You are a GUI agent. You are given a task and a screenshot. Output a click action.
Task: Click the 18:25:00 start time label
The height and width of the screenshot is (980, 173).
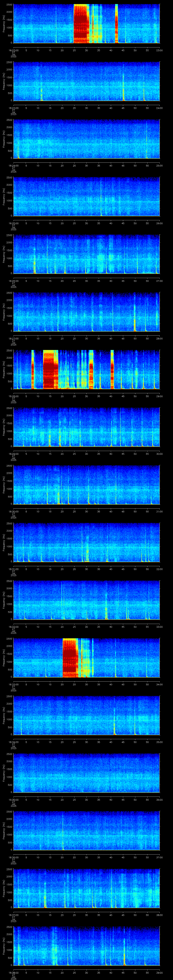tap(13, 223)
